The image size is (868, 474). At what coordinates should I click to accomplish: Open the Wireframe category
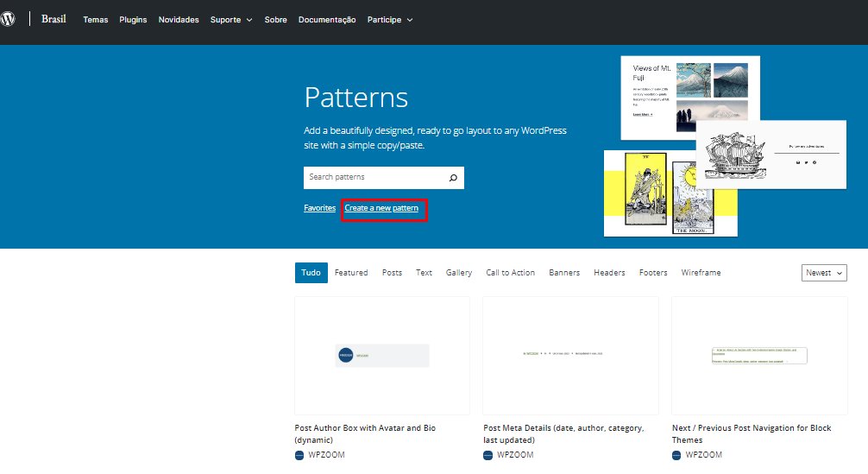pyautogui.click(x=701, y=273)
